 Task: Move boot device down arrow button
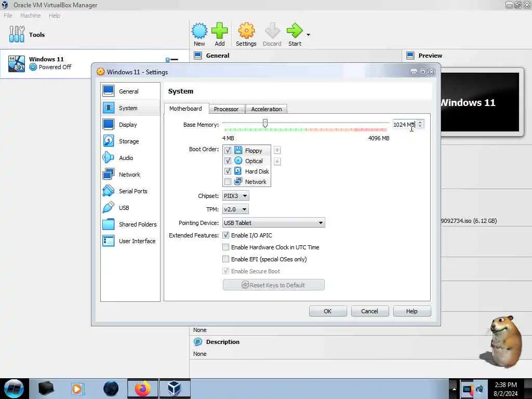[277, 161]
